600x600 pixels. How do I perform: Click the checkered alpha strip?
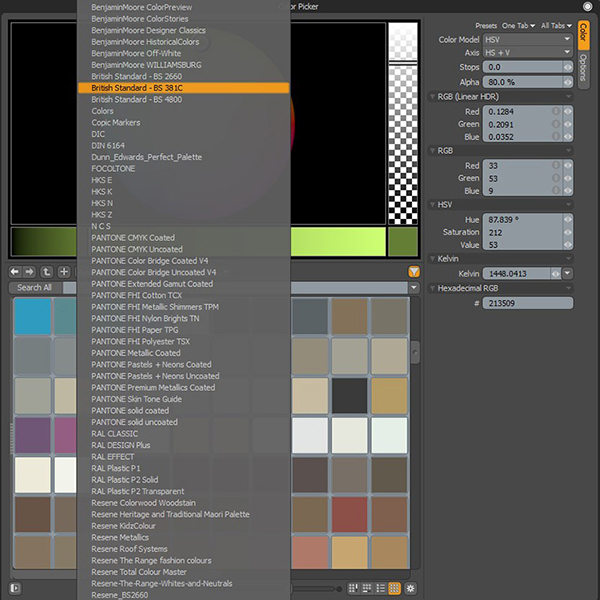[x=403, y=123]
